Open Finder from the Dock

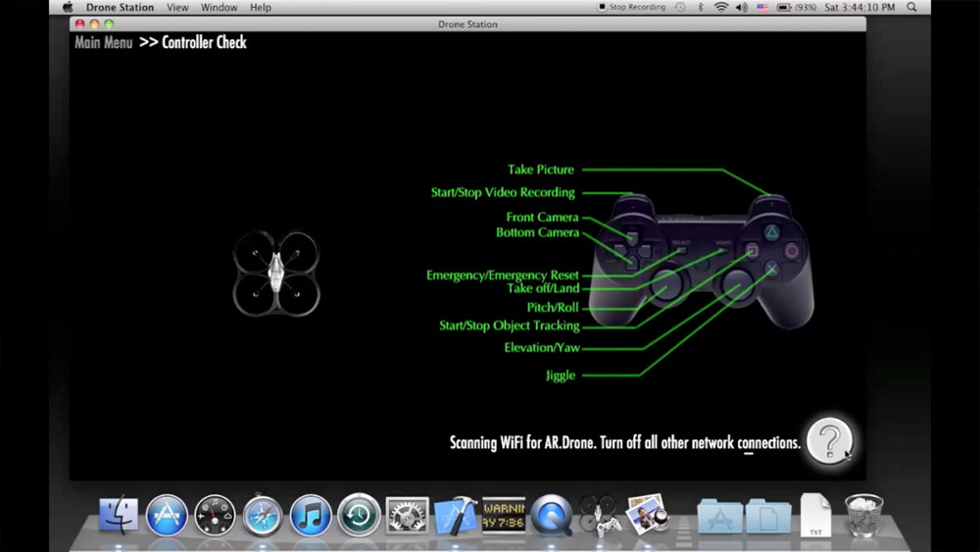pyautogui.click(x=119, y=515)
